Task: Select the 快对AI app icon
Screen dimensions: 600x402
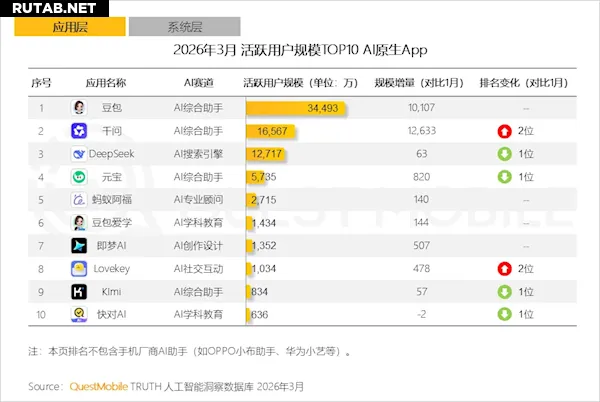Action: coord(78,314)
